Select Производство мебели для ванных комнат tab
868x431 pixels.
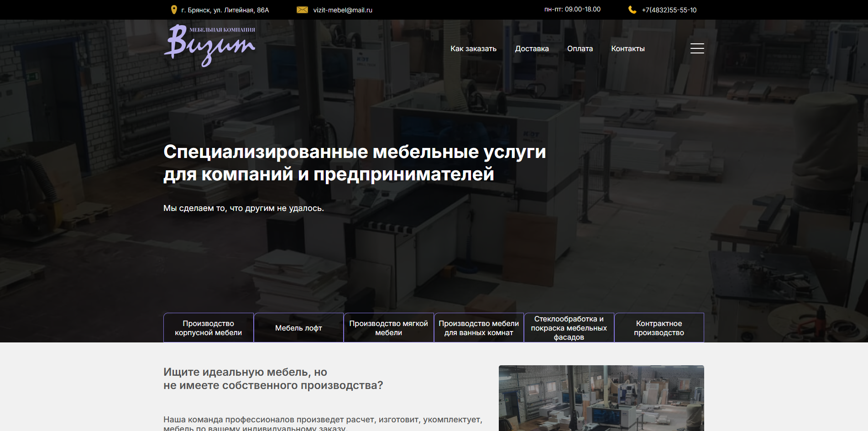[479, 328]
